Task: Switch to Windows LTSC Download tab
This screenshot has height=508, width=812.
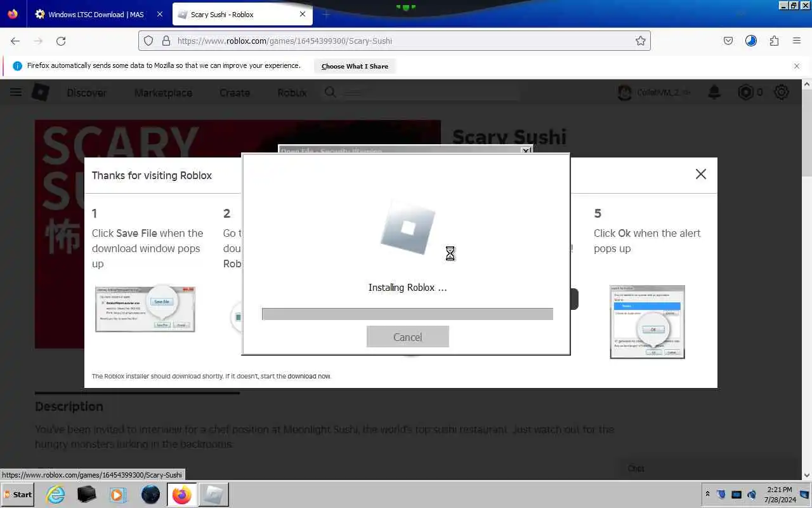Action: coord(95,15)
